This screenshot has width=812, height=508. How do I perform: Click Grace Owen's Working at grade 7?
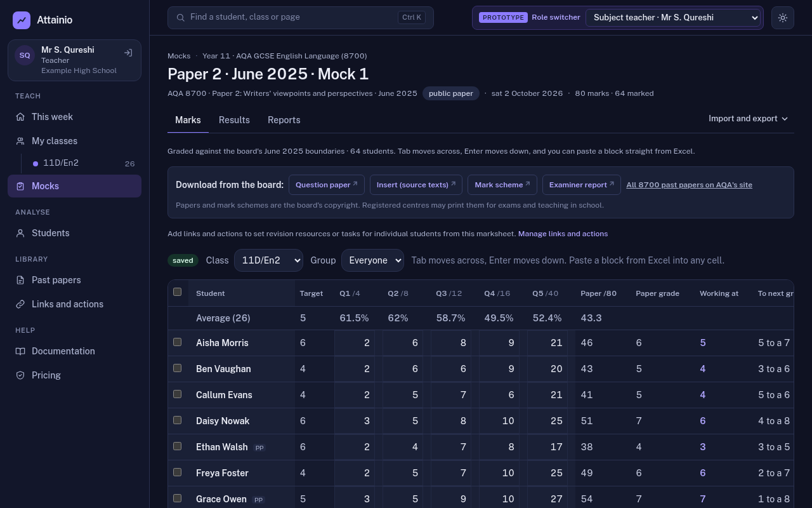pyautogui.click(x=702, y=499)
